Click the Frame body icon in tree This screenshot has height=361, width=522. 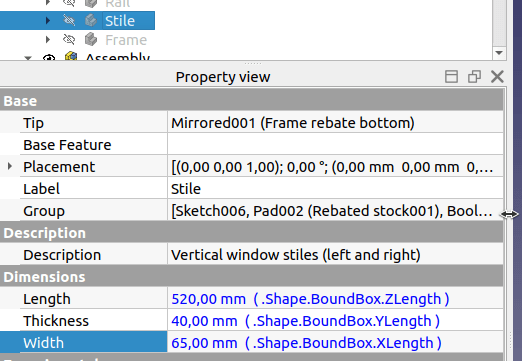tap(91, 40)
